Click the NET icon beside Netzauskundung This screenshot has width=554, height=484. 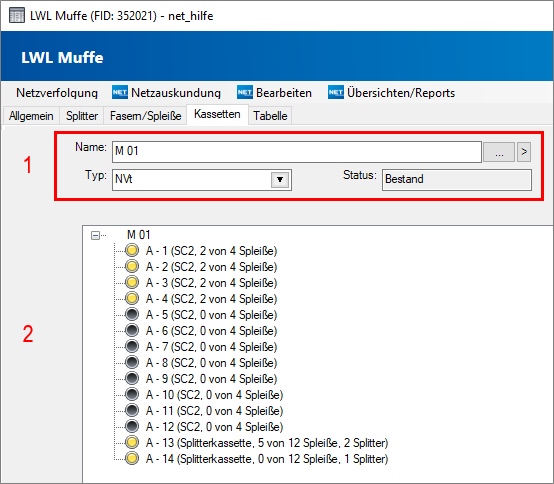[120, 93]
